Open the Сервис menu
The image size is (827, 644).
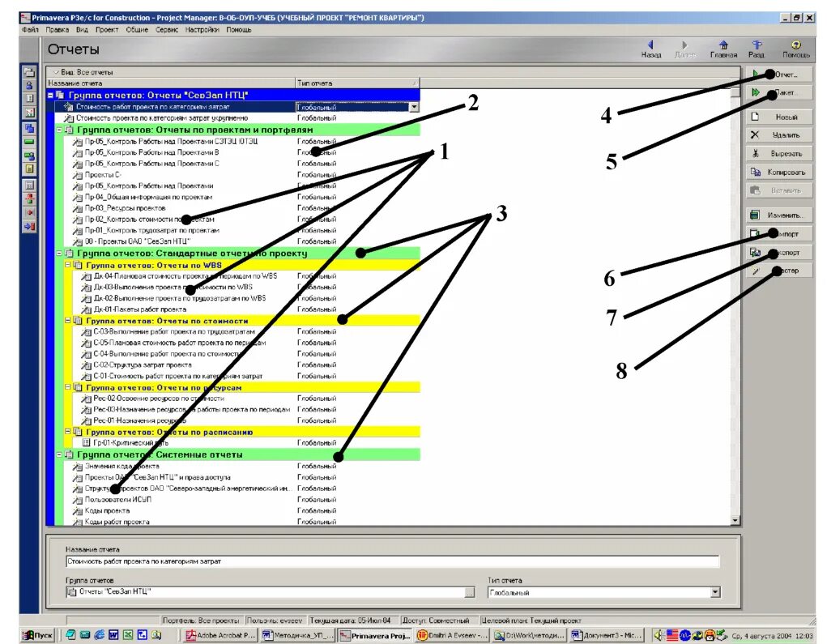click(167, 29)
